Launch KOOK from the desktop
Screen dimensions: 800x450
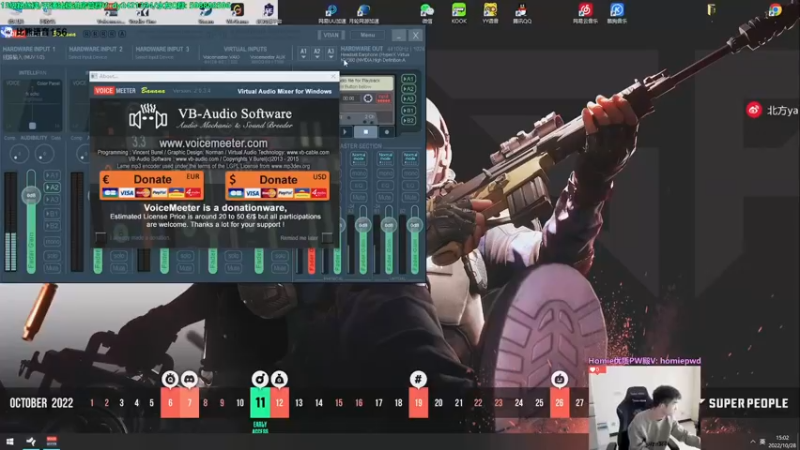459,13
